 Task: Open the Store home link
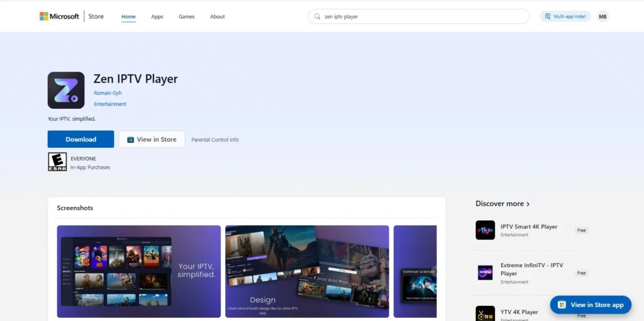click(96, 16)
